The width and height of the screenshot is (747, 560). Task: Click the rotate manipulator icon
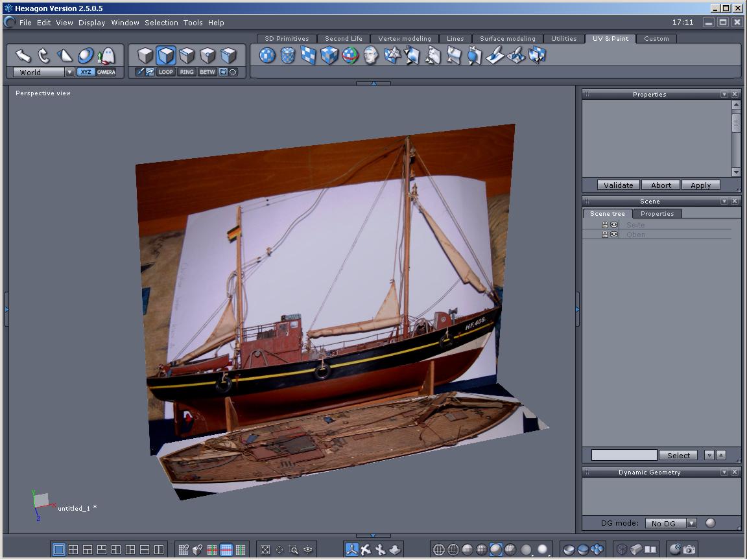click(x=43, y=56)
